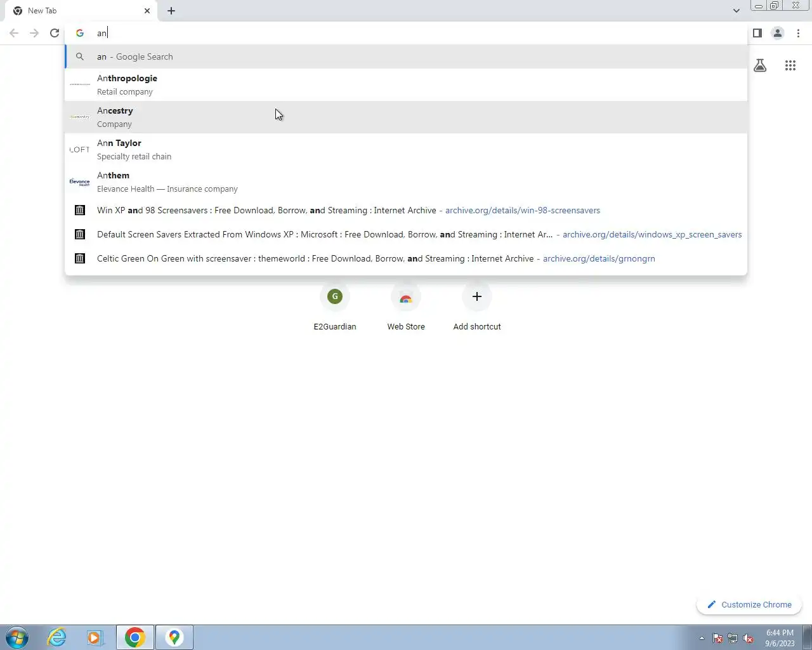Click the volume speaker tray icon
The height and width of the screenshot is (650, 812).
[748, 639]
